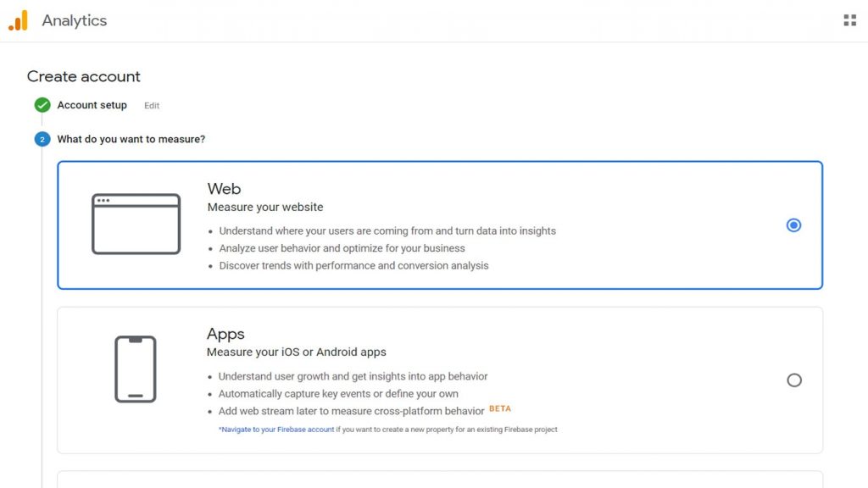
Task: Click the blue step 2 circle indicator
Action: click(x=42, y=139)
